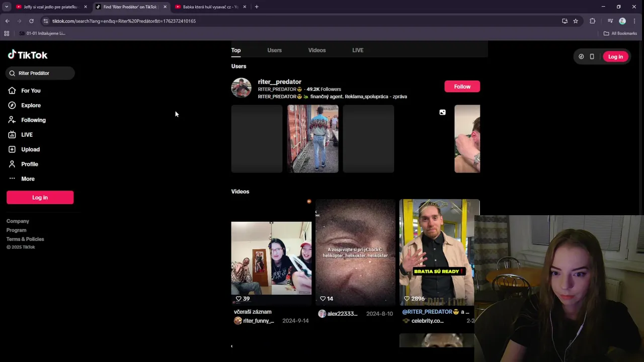
Task: Reload the page with refresh icon
Action: [x=31, y=21]
